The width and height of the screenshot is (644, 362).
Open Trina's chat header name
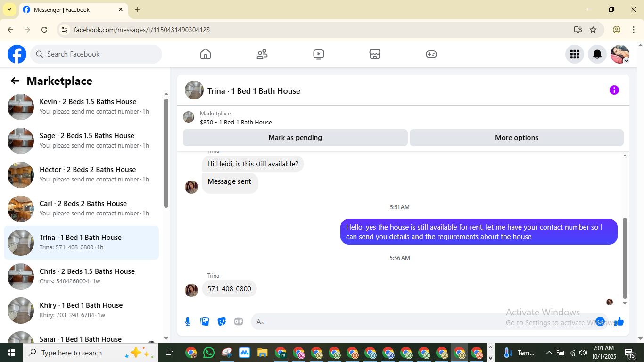[x=254, y=91]
